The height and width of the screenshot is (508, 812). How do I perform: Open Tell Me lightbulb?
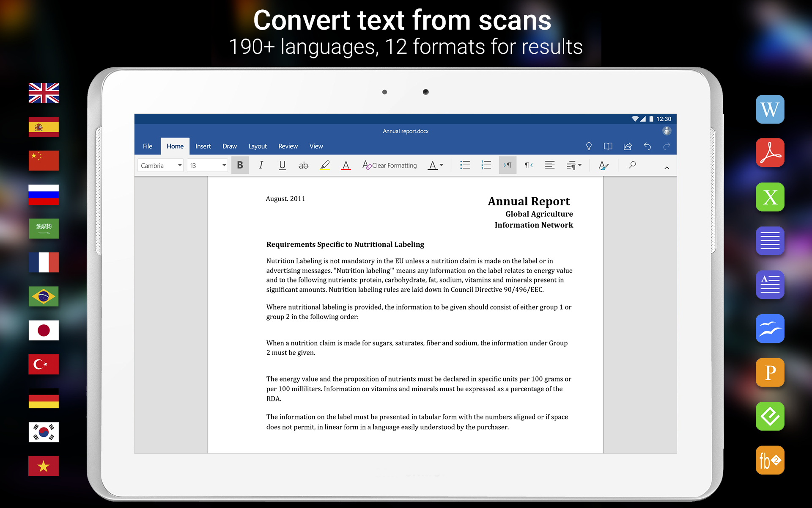pyautogui.click(x=589, y=146)
